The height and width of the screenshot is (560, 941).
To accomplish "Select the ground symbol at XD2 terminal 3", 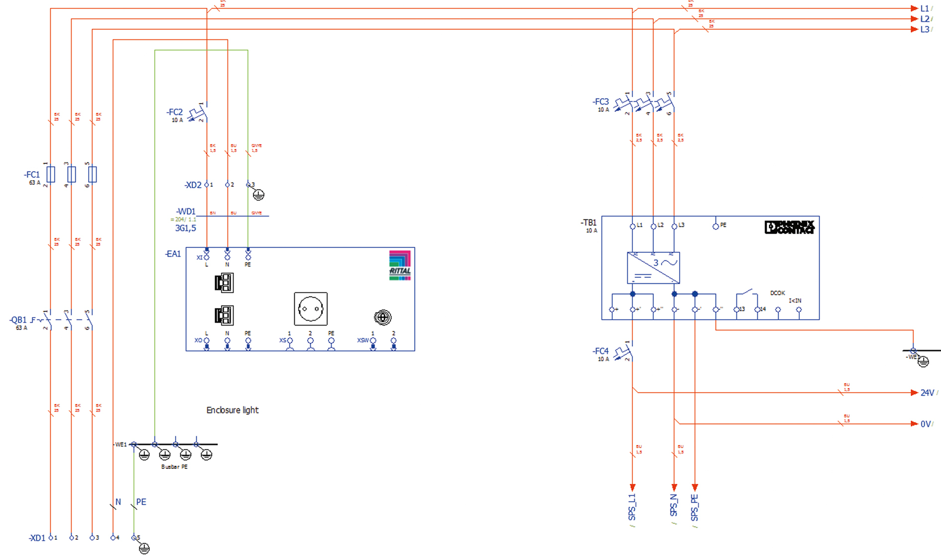I will (258, 195).
